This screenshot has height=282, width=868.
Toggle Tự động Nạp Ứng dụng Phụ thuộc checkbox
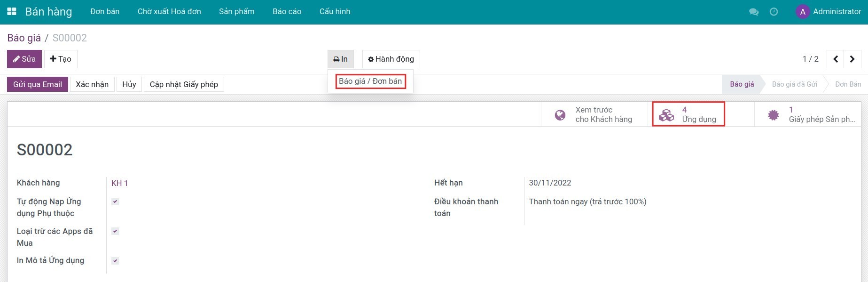coord(115,201)
